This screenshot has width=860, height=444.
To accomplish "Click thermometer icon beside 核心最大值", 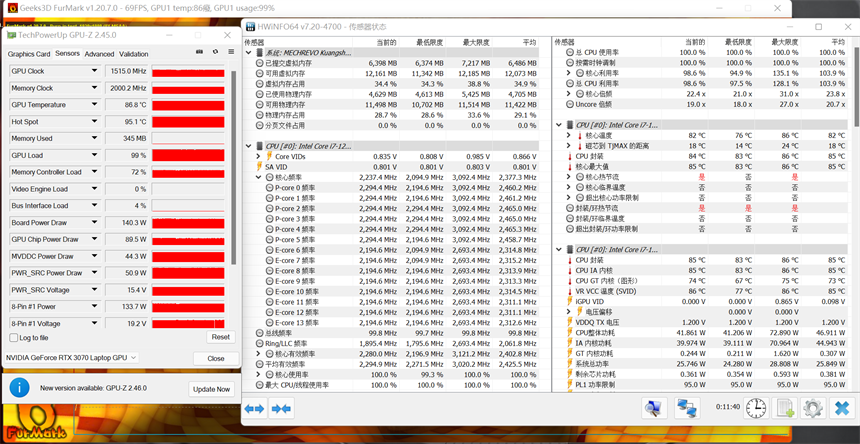I will (570, 166).
